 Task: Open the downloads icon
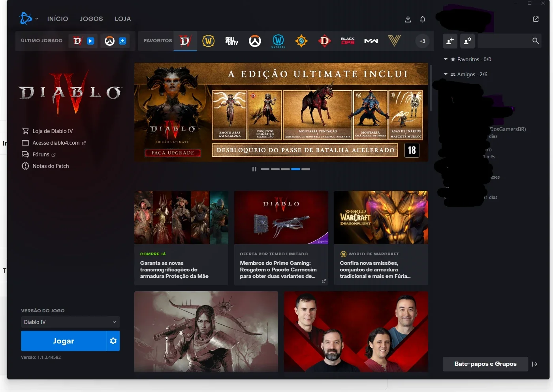[x=408, y=19]
